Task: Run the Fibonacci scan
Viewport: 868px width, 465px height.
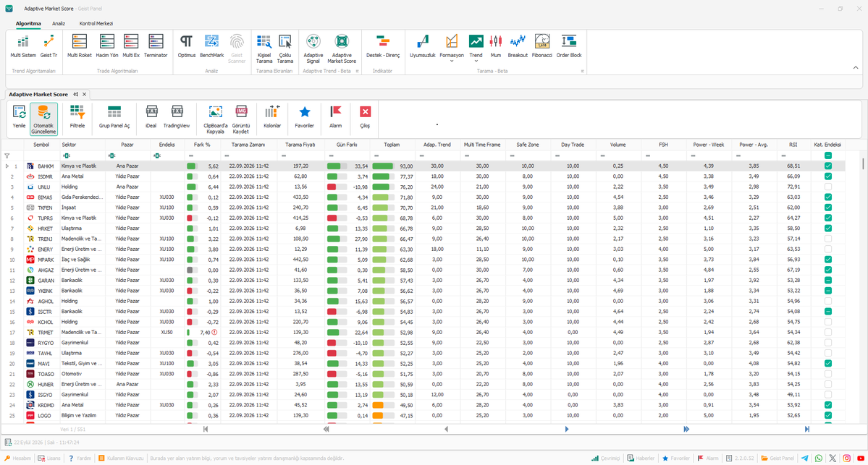Action: click(542, 47)
